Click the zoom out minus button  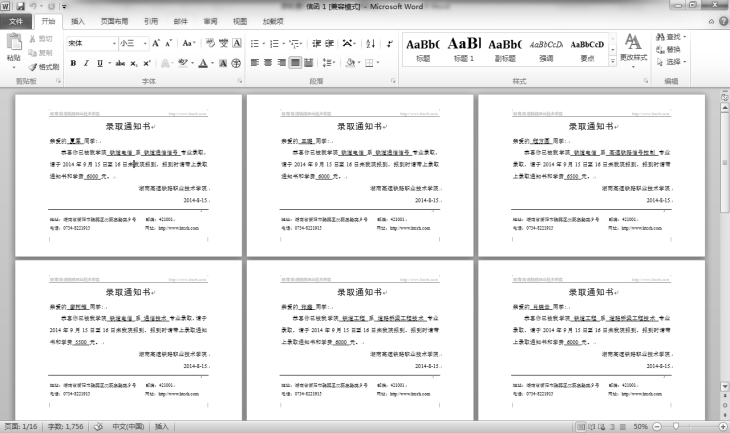[x=657, y=426]
